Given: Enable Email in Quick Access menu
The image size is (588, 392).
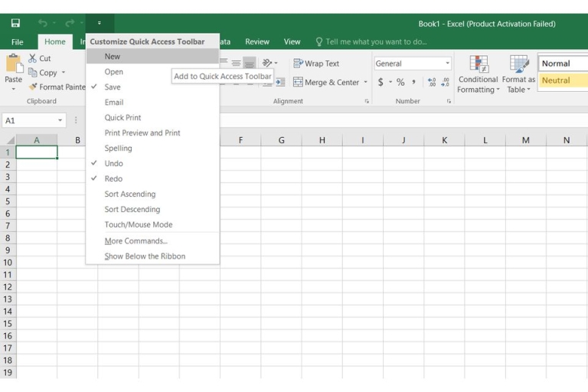Looking at the screenshot, I should [152, 103].
